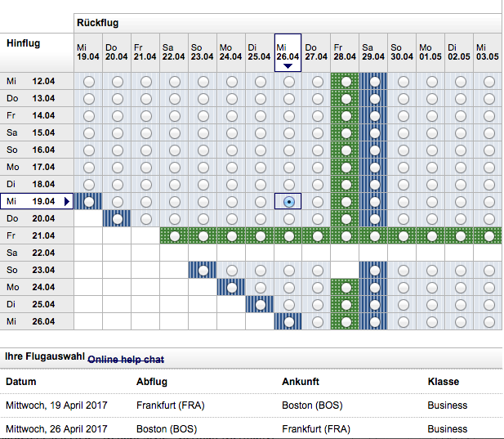Click the Mi 03.05 return column header
Image resolution: width=504 pixels, height=439 pixels.
click(487, 53)
